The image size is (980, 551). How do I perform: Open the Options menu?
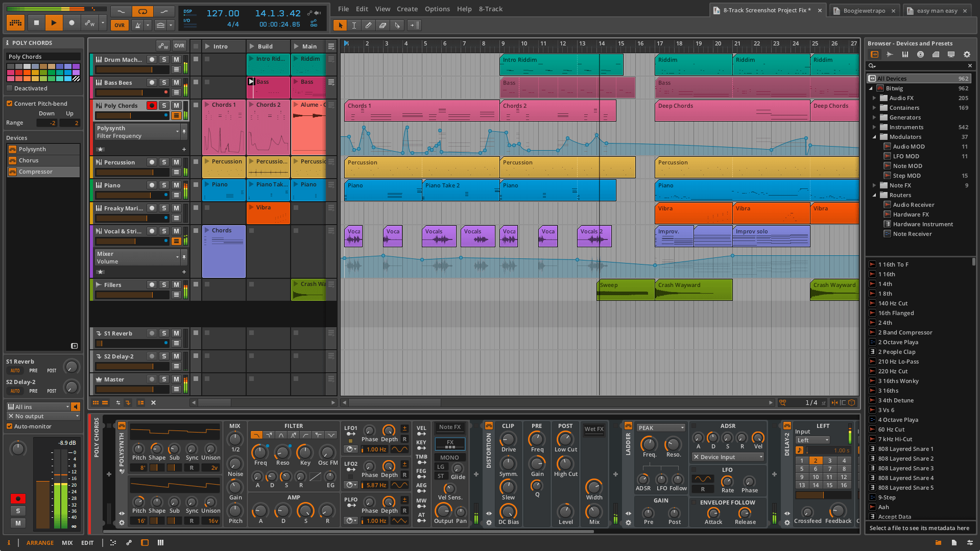click(x=437, y=9)
